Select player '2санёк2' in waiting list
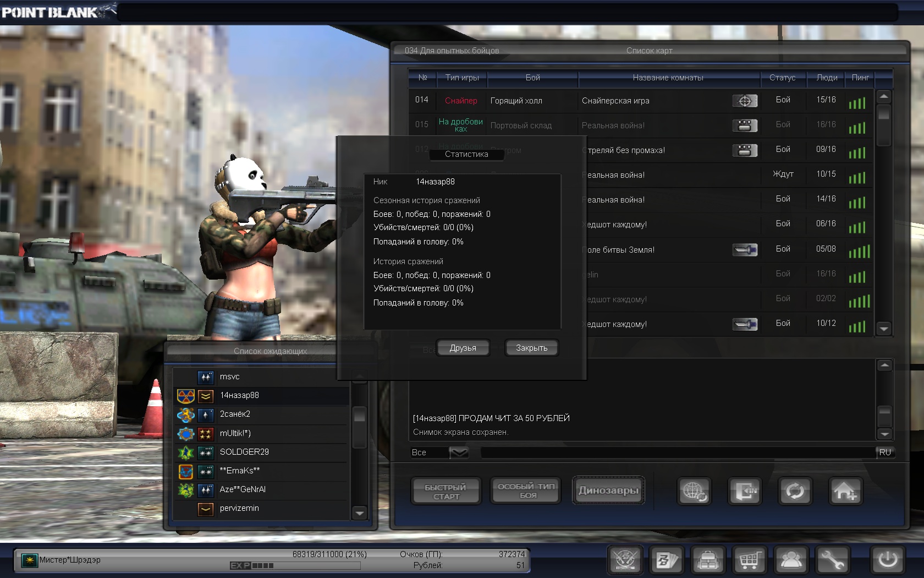Image resolution: width=924 pixels, height=578 pixels. [261, 415]
